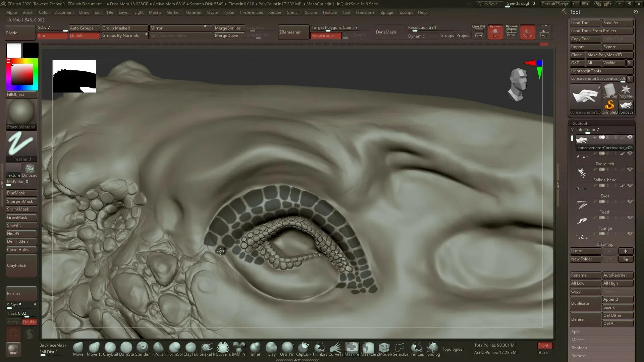Click the down arrow to move subtool down

coord(625,251)
